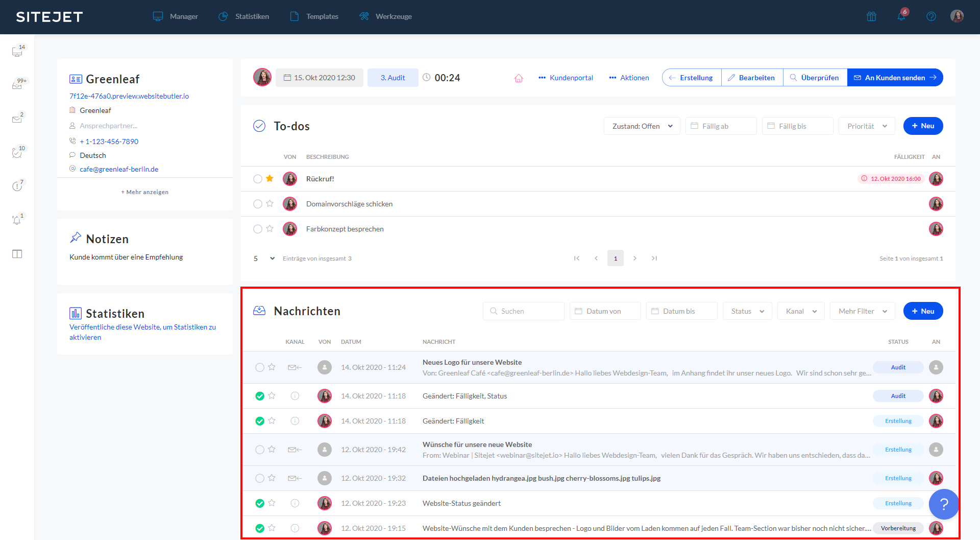Open notifications bell with 6 badge

click(x=902, y=15)
